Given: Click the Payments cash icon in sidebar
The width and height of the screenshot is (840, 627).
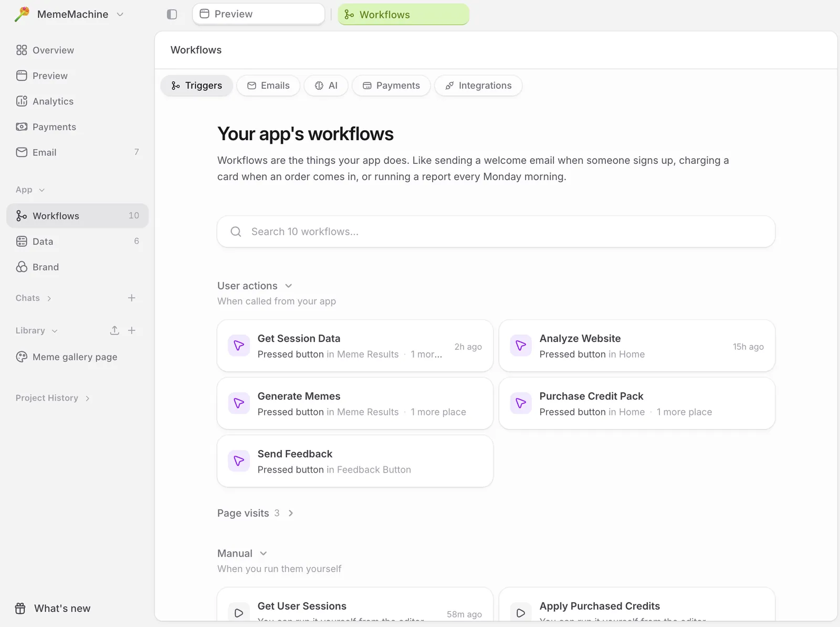Looking at the screenshot, I should 22,127.
